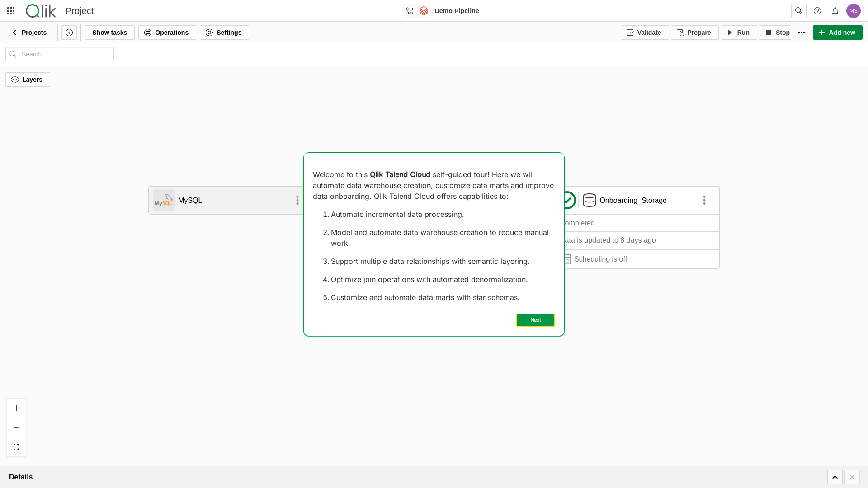868x488 pixels.
Task: Open the project Settings
Action: coord(224,33)
